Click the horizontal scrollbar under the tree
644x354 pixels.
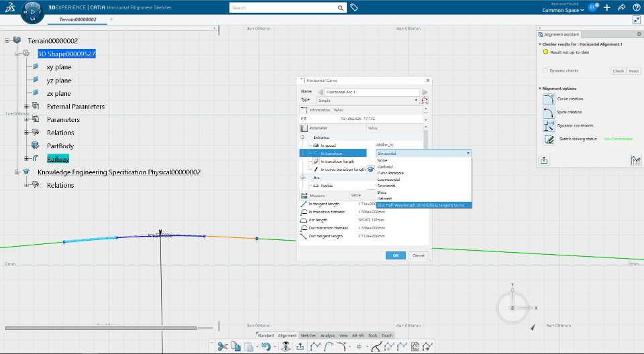101,328
